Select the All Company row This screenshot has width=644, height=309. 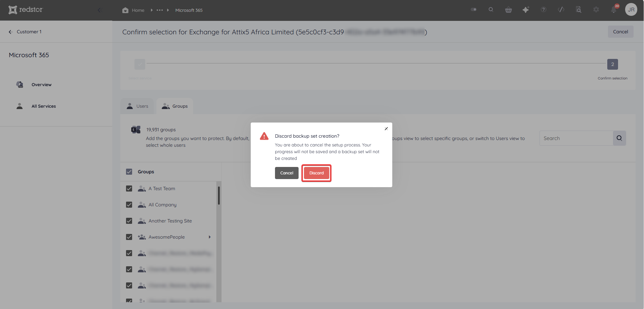[x=168, y=205]
